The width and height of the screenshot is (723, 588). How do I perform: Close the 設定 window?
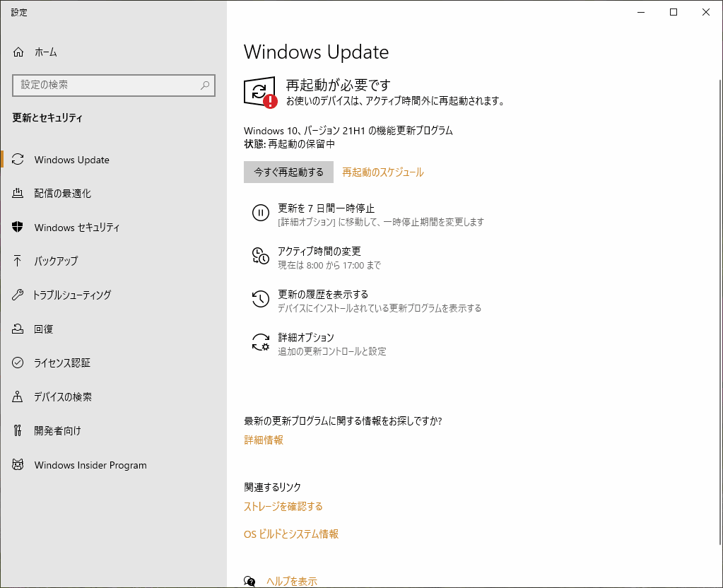point(706,12)
